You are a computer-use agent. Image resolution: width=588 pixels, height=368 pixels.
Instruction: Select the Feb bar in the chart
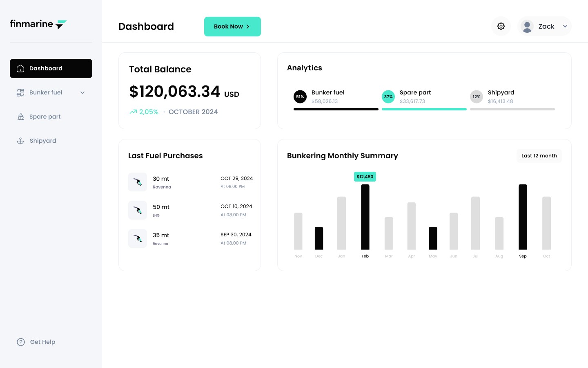[x=365, y=217]
